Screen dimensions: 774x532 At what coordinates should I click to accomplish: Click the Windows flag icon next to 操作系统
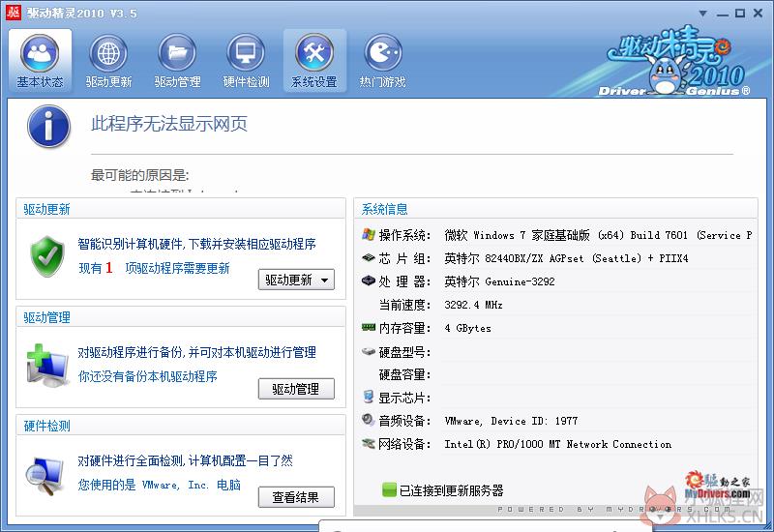click(x=369, y=235)
